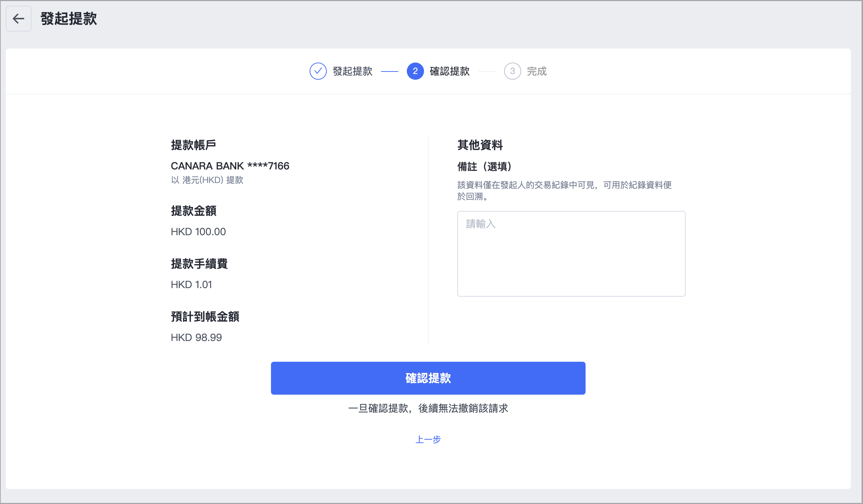Click the completed step checkmark icon
The width and height of the screenshot is (863, 504).
(318, 71)
